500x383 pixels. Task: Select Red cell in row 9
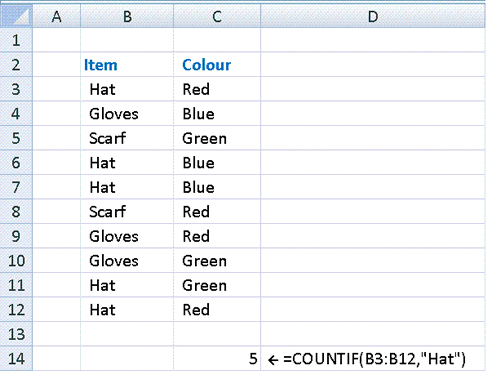(217, 236)
